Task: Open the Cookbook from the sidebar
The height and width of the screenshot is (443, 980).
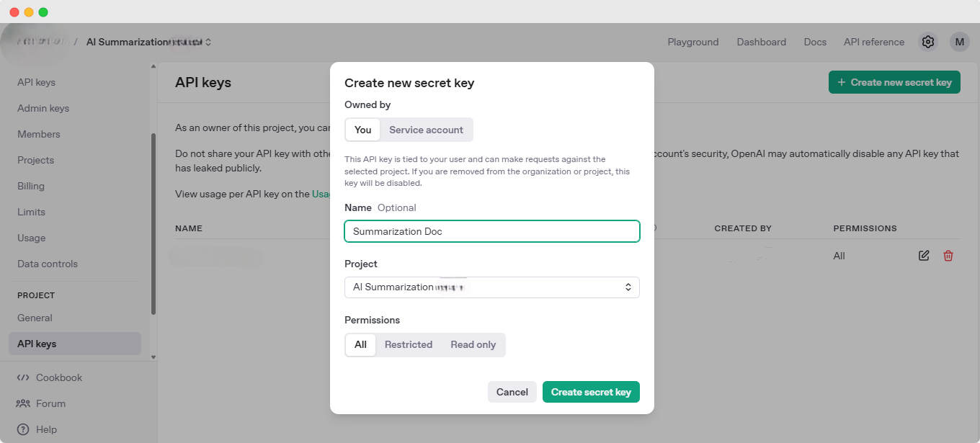Action: tap(58, 377)
